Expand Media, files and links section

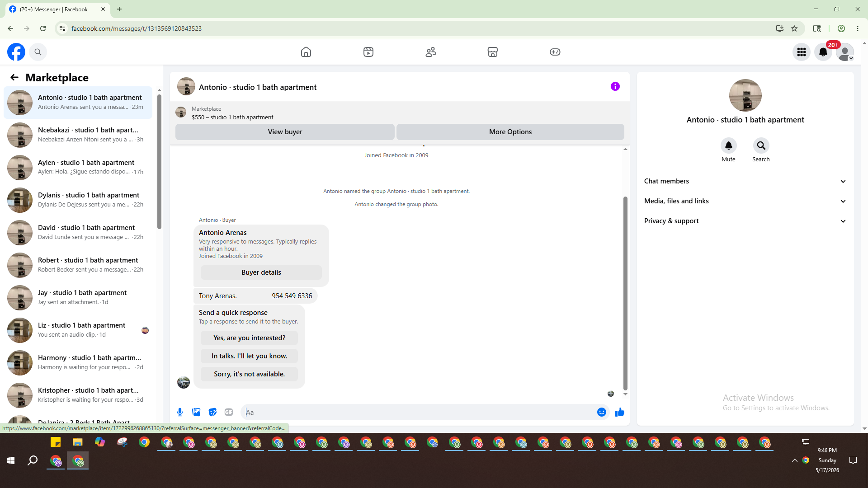745,201
